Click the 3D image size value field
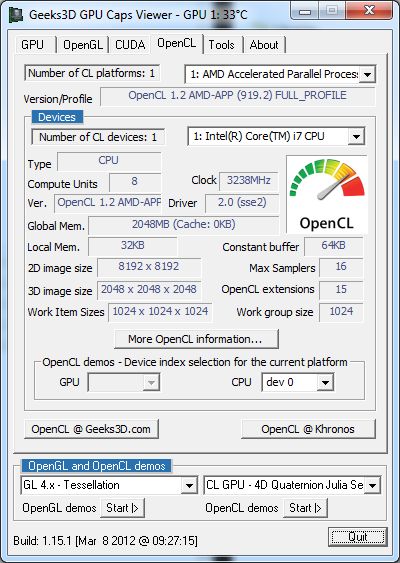This screenshot has width=400, height=563. [149, 290]
